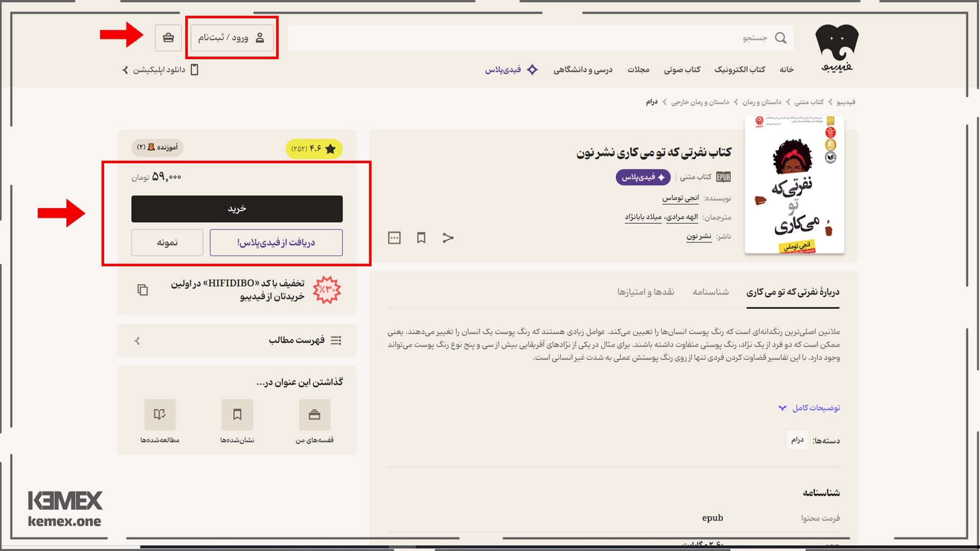This screenshot has height=551, width=980.
Task: Add to نشان‌شده‌ها bookmarked icon
Action: point(237,415)
